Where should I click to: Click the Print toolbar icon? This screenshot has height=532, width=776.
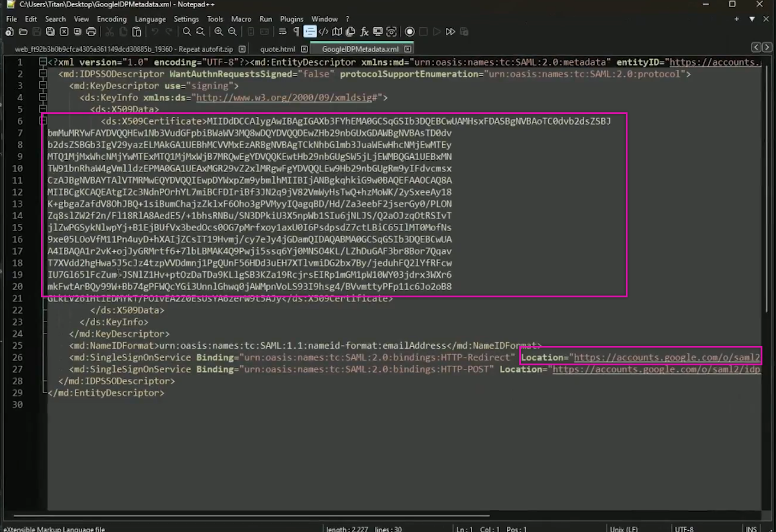point(91,31)
